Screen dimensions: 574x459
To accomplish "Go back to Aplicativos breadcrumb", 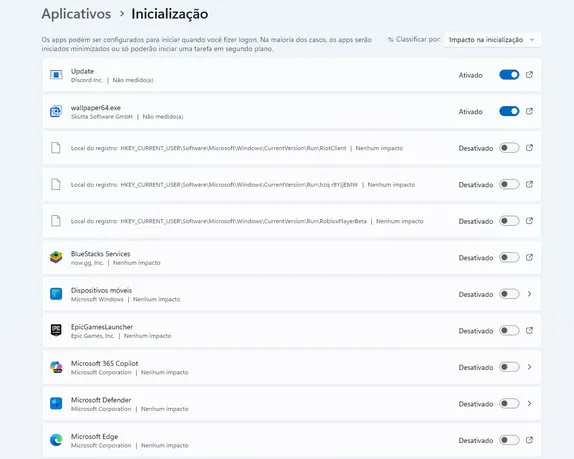I will [x=76, y=14].
